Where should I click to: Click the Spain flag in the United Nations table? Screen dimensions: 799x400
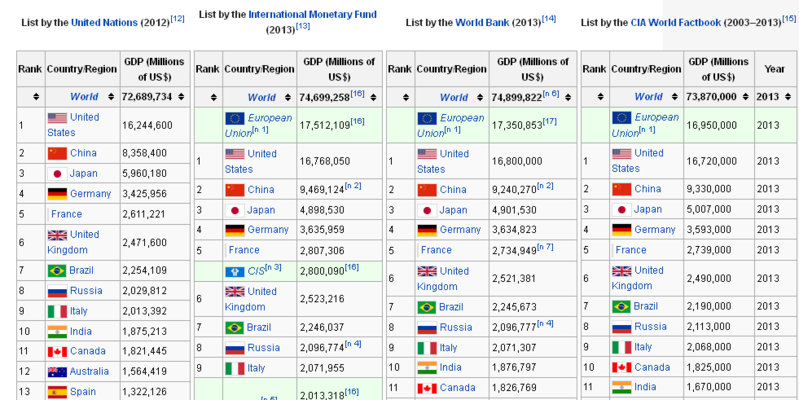coord(57,392)
